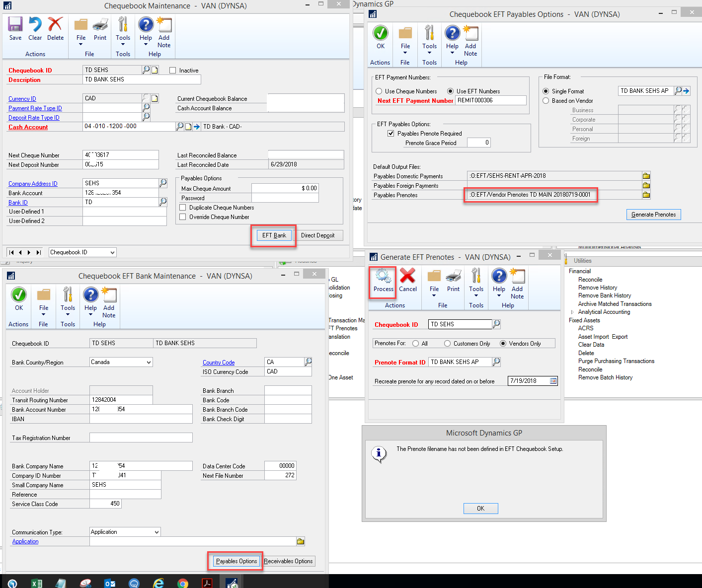
Task: Open the Payables Prenotes folder browser
Action: coord(645,195)
